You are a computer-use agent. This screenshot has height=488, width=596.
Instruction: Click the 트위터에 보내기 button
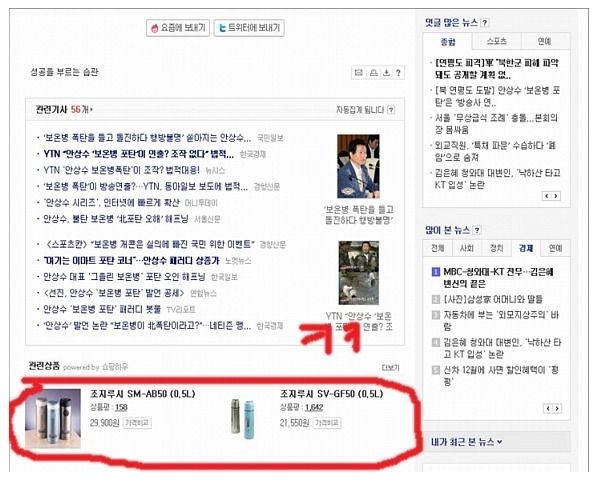[x=249, y=28]
